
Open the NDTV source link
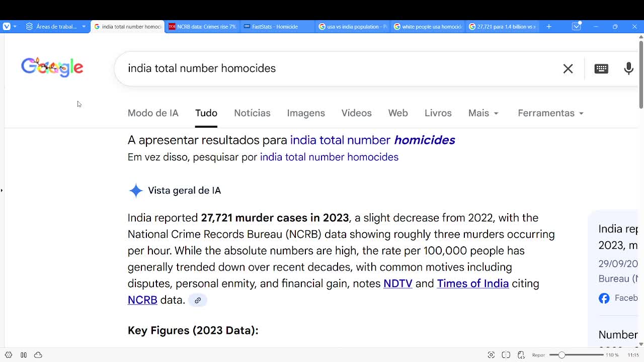click(x=398, y=284)
